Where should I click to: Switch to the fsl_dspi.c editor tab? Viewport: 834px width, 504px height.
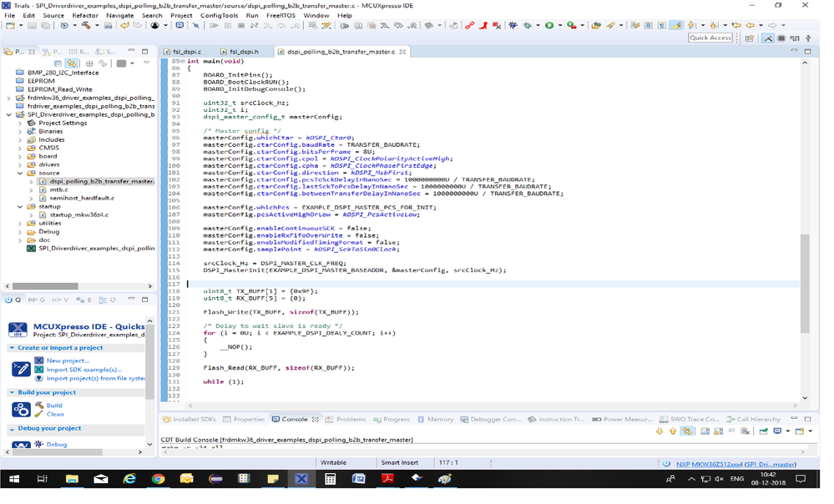pos(183,52)
